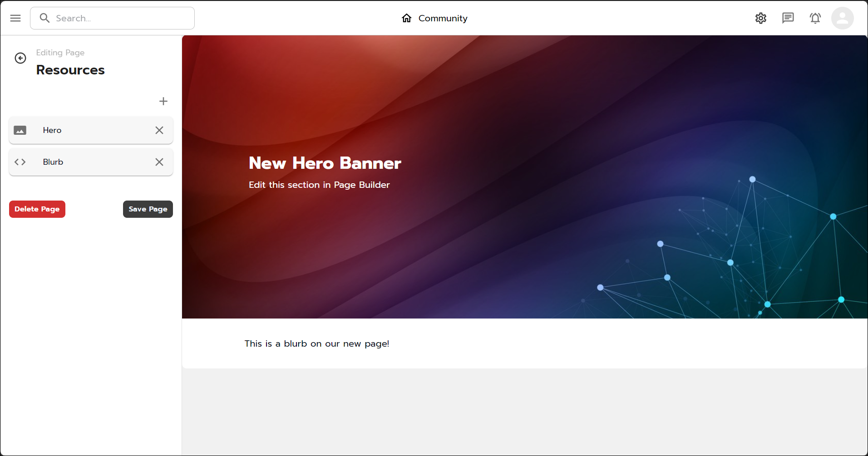868x456 pixels.
Task: Open the chat messages panel
Action: tap(788, 18)
